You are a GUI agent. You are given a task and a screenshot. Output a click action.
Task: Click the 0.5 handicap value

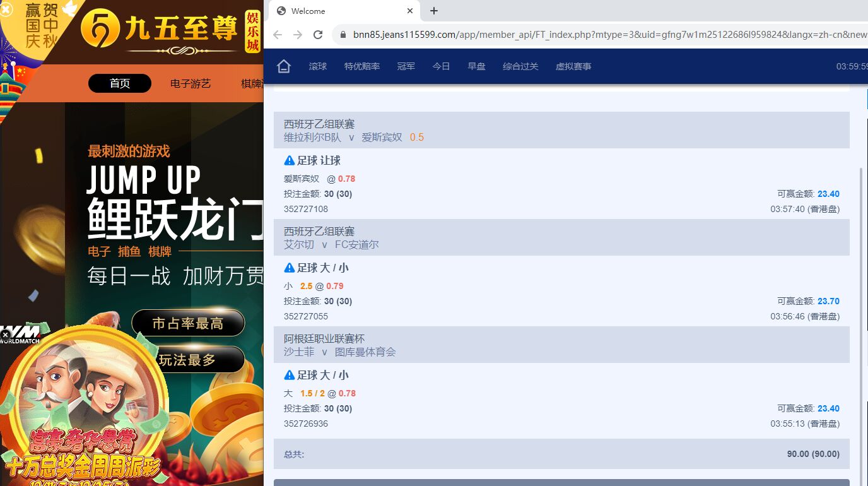point(417,137)
